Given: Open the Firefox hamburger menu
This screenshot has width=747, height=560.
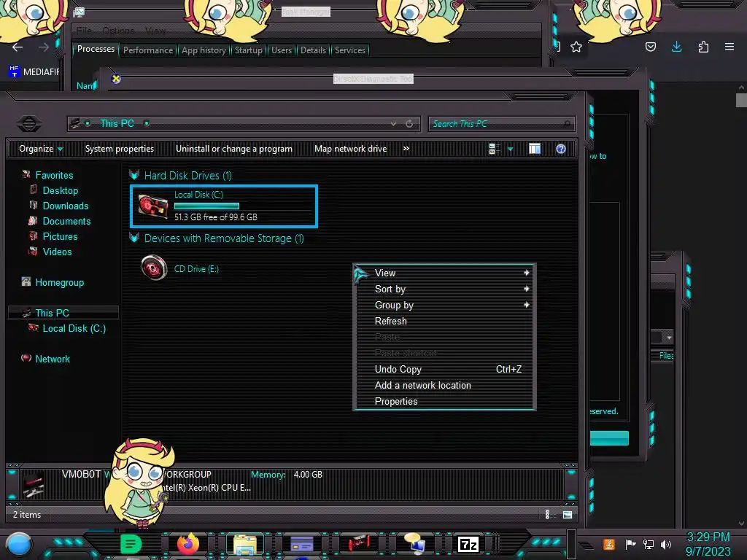Looking at the screenshot, I should point(729,47).
